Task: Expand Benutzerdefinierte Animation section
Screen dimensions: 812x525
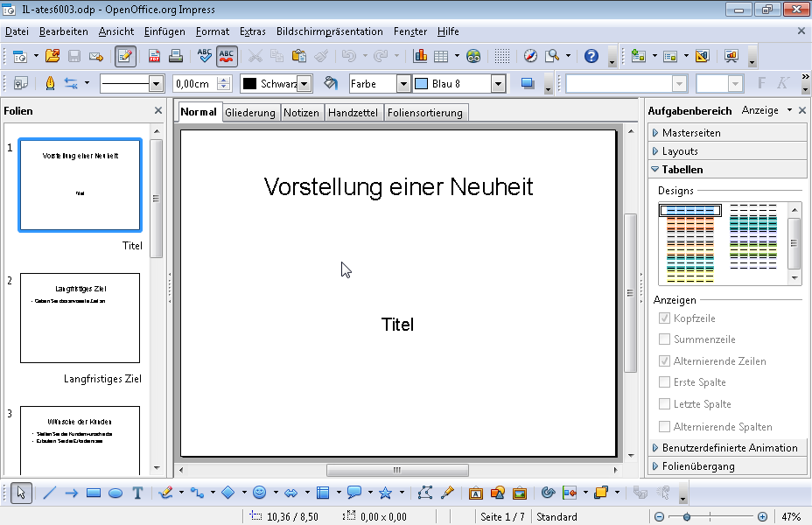Action: pyautogui.click(x=727, y=448)
